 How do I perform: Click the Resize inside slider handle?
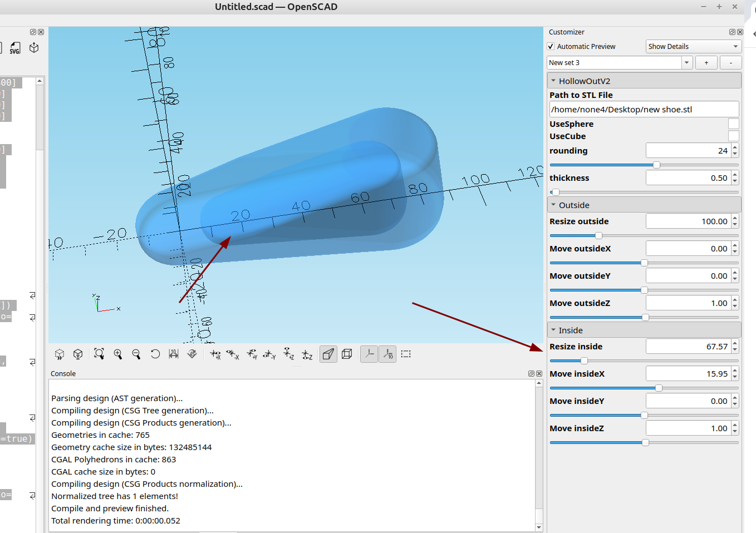point(584,361)
